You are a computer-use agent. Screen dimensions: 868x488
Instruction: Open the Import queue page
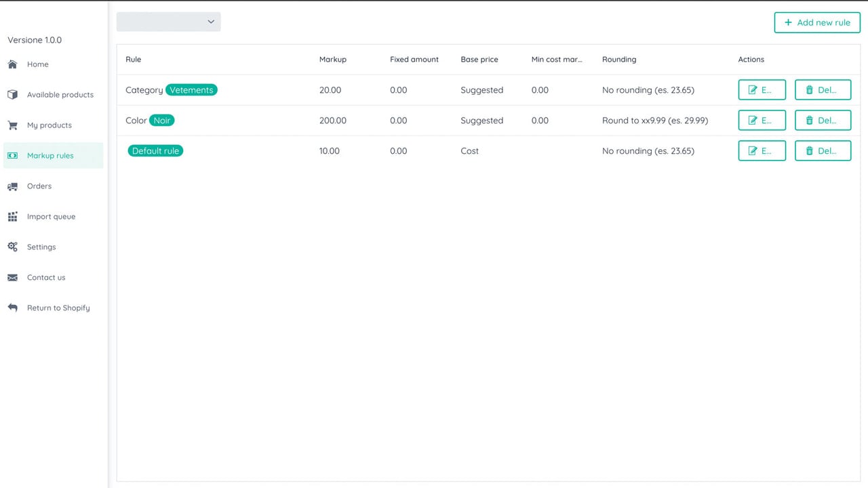(53, 217)
